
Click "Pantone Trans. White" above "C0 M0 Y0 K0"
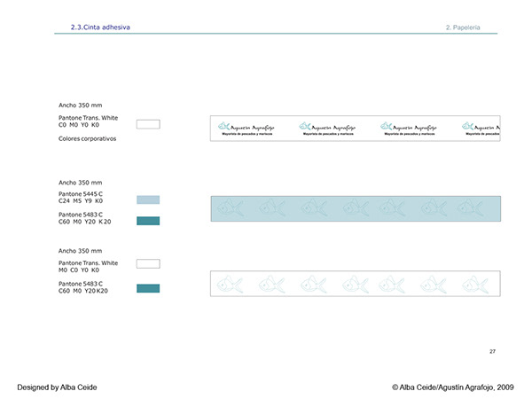coord(88,118)
